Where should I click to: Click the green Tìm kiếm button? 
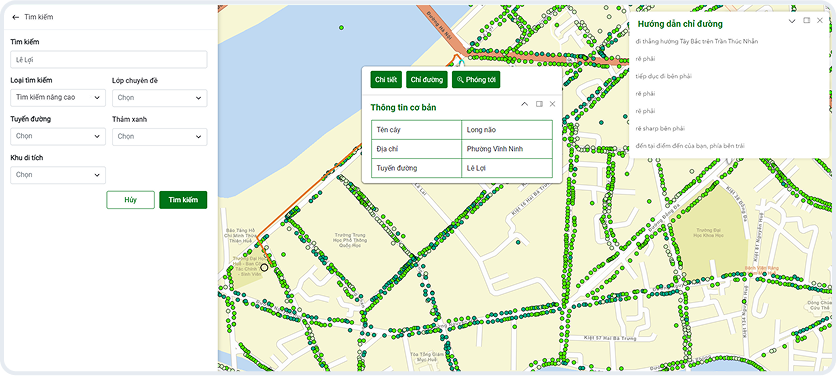click(183, 200)
